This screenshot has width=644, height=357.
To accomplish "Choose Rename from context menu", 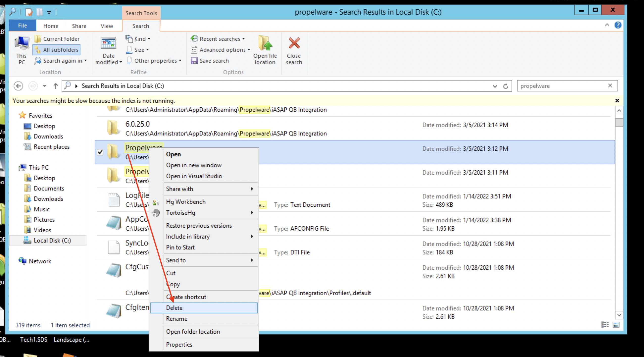I will 204,319.
